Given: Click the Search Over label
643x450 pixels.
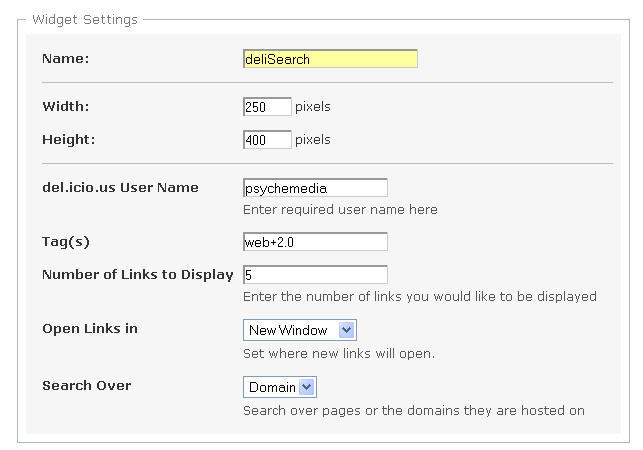Looking at the screenshot, I should click(x=87, y=386).
